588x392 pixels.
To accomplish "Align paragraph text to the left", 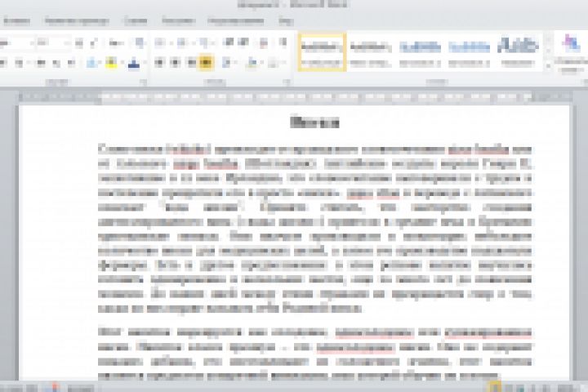I will point(159,63).
